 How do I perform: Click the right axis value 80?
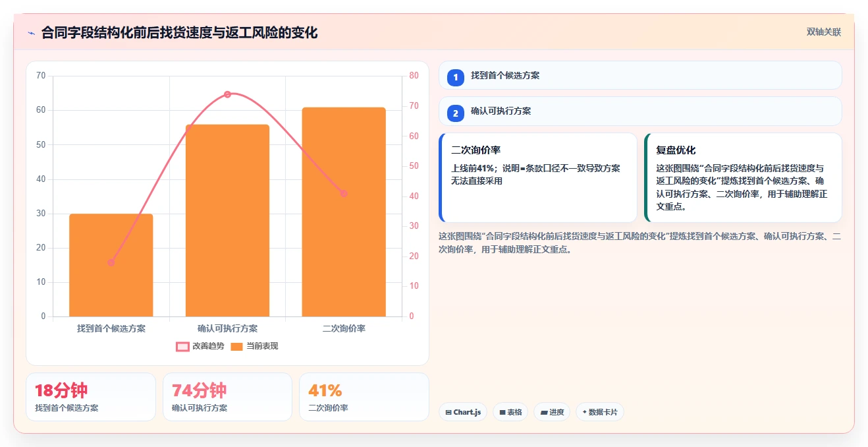[414, 76]
